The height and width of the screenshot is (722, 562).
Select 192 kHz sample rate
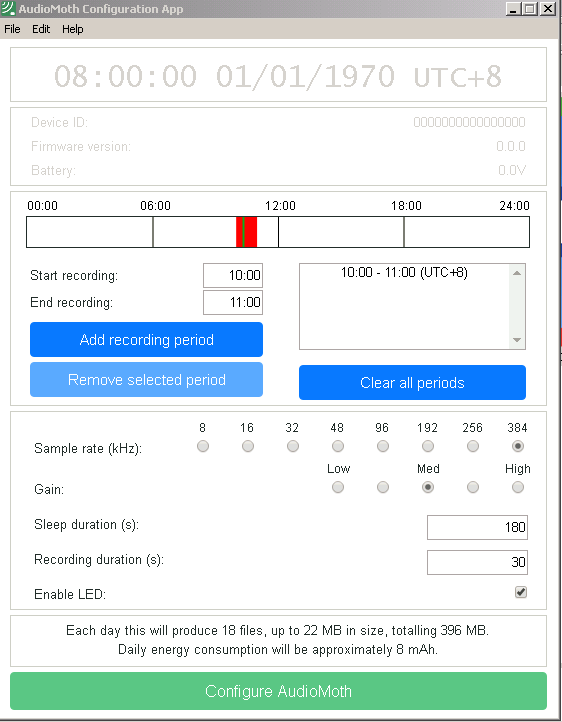(428, 446)
